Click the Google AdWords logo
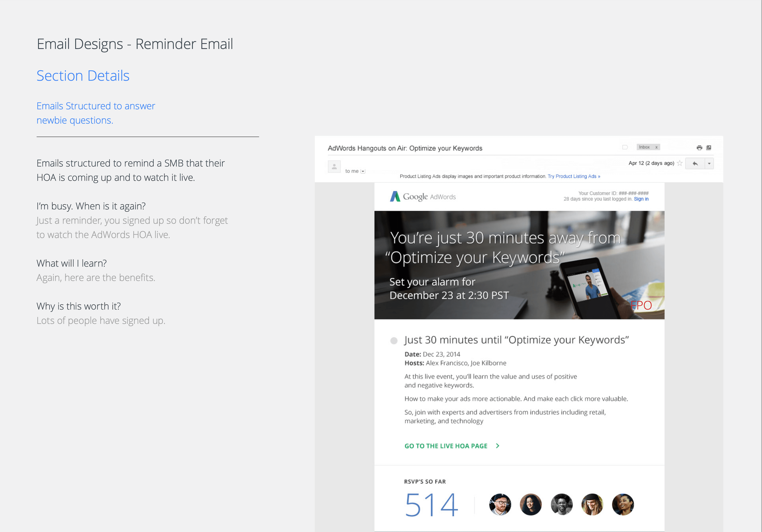The image size is (762, 532). (x=422, y=197)
